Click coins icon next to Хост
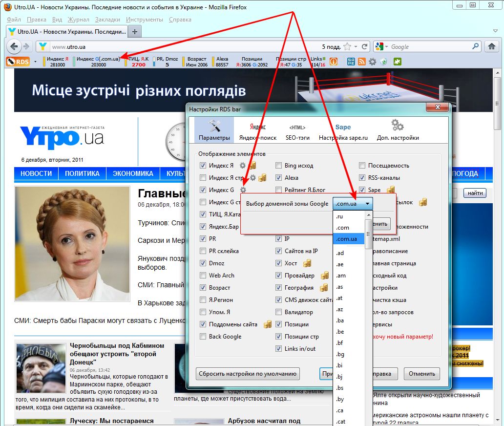Screen dimensions: 504x426 coord(307,263)
